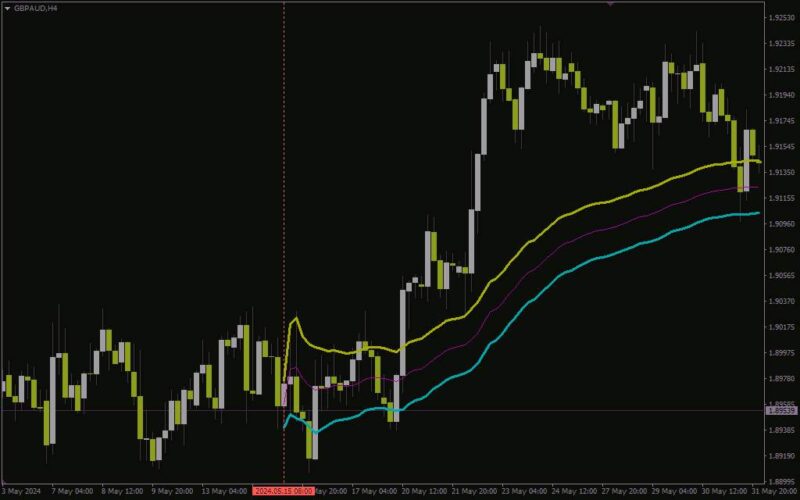800x500 pixels.
Task: Click the 1.92530 price scale label
Action: pyautogui.click(x=781, y=18)
